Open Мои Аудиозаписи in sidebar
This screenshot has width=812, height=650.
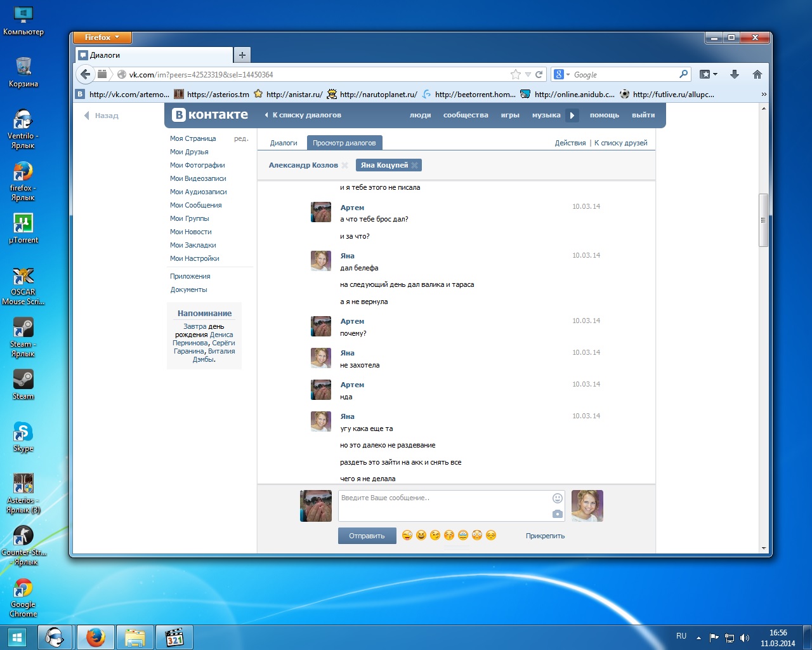tap(198, 192)
